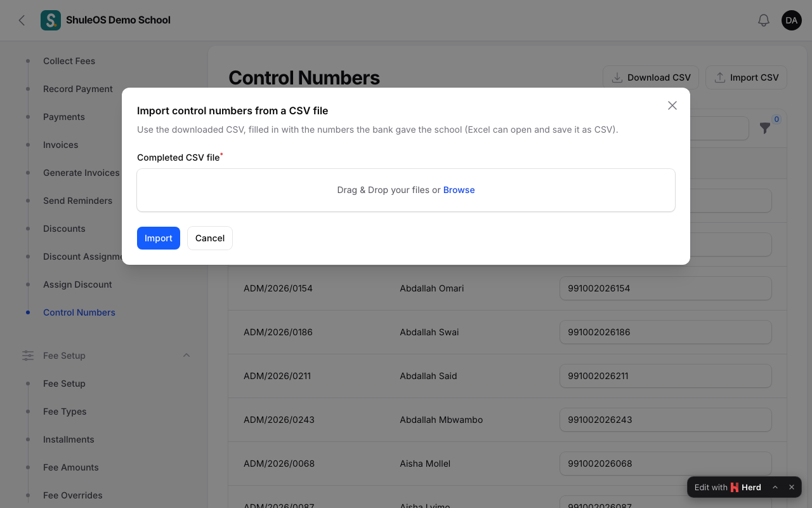Click the Import CSV toolbar button
This screenshot has height=508, width=812.
[x=746, y=77]
